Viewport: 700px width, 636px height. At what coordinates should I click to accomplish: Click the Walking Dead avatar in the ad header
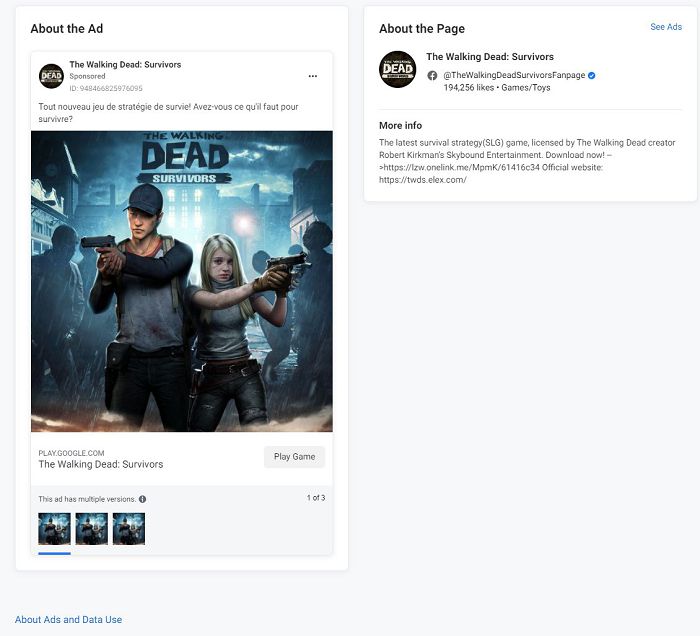51,76
